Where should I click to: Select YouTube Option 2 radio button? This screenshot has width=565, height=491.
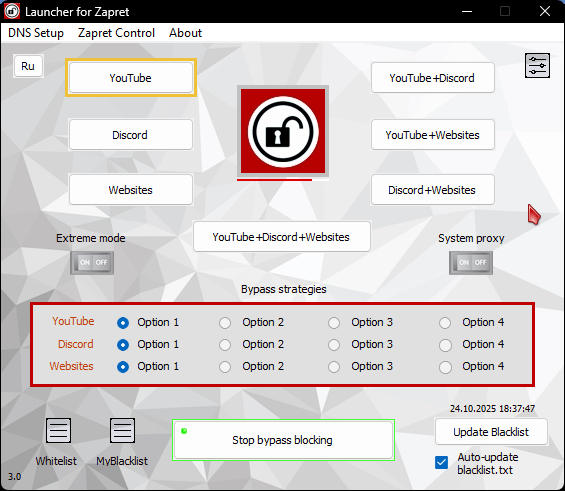225,323
